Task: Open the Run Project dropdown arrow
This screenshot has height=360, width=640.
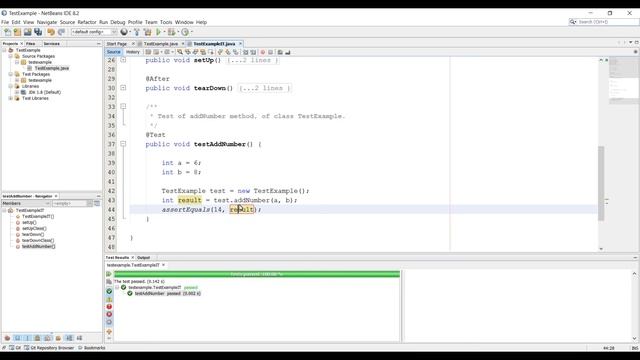Action: click(164, 32)
